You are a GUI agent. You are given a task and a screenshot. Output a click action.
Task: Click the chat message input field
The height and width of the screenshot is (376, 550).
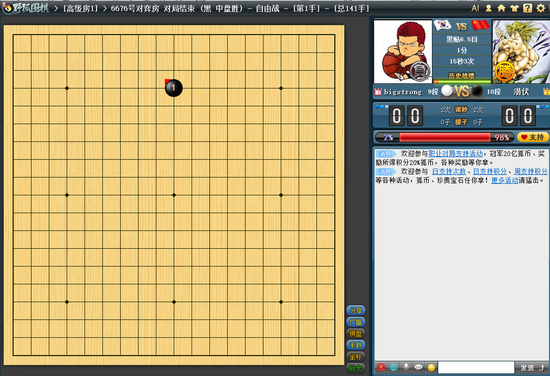click(x=476, y=367)
